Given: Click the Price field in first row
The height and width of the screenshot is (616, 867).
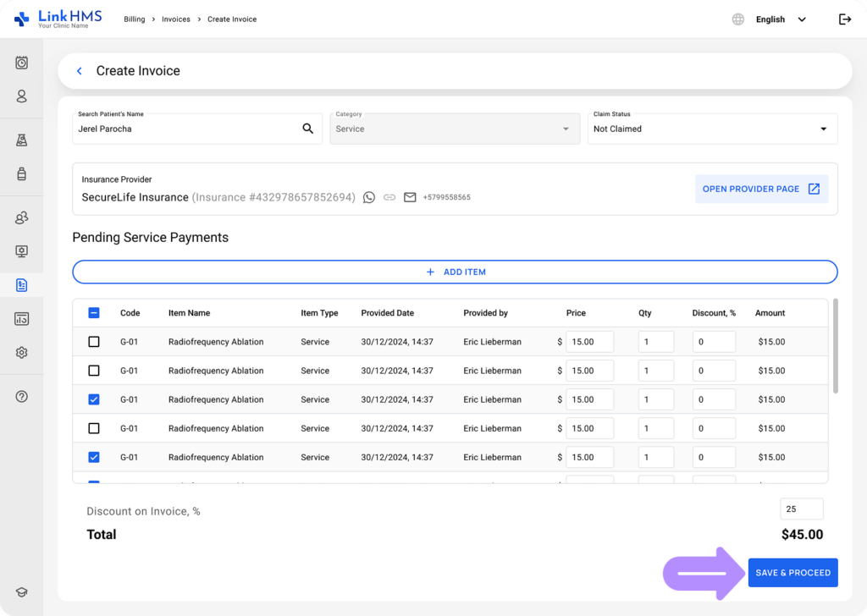Looking at the screenshot, I should click(x=589, y=342).
